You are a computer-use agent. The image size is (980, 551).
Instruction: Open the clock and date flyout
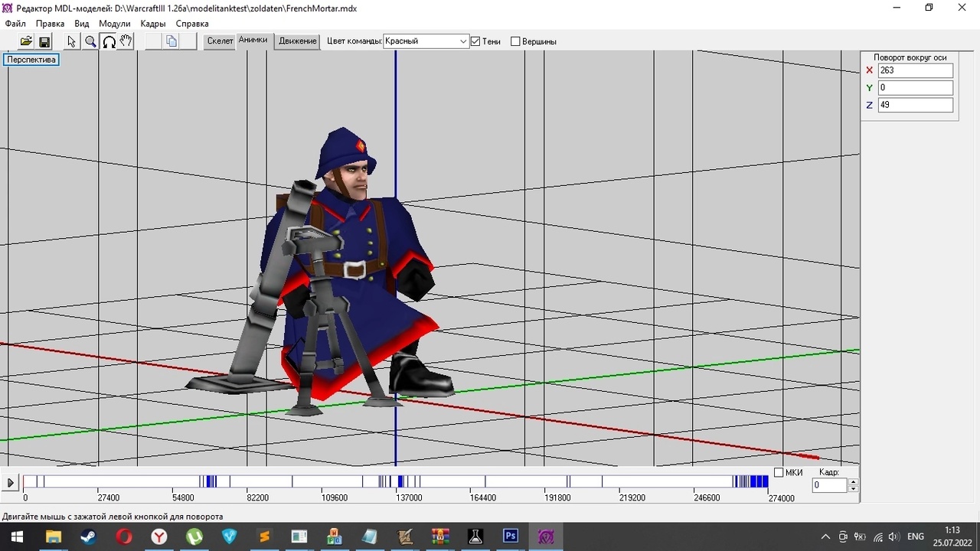(952, 536)
